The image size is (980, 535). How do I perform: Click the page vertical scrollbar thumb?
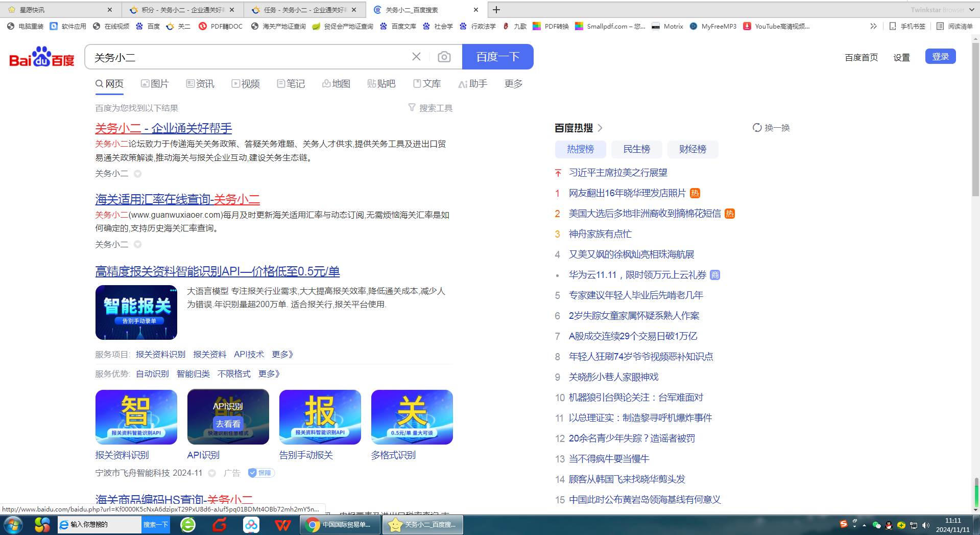click(975, 120)
